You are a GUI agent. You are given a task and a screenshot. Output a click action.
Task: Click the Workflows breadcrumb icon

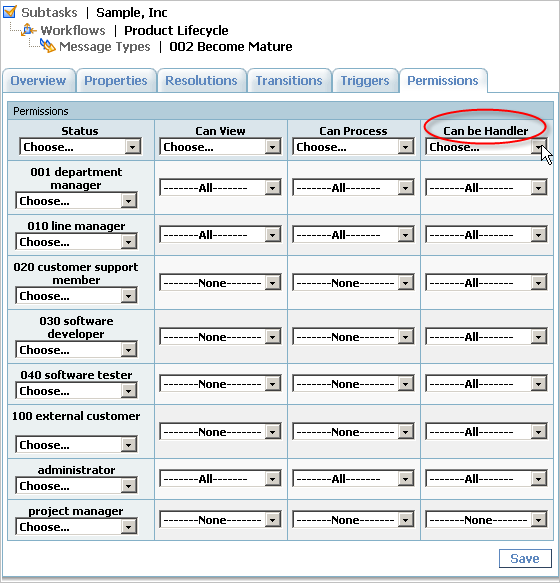(x=28, y=30)
